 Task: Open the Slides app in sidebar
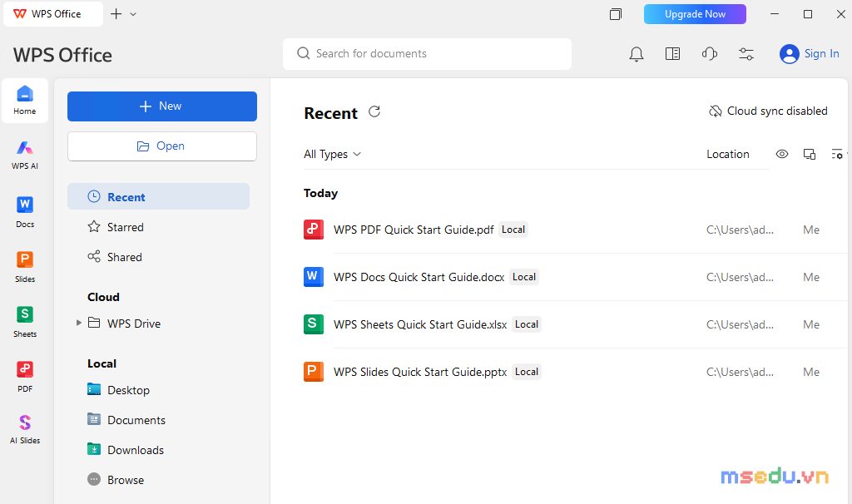click(x=25, y=267)
